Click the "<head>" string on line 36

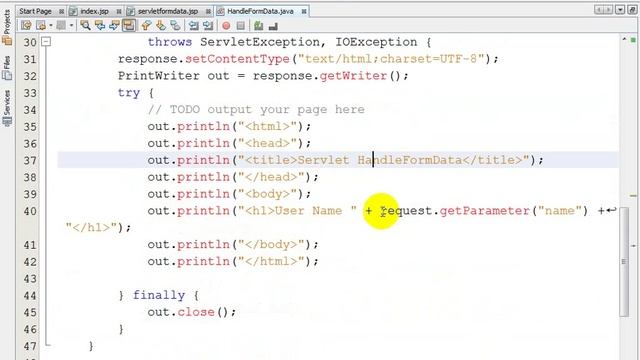267,143
